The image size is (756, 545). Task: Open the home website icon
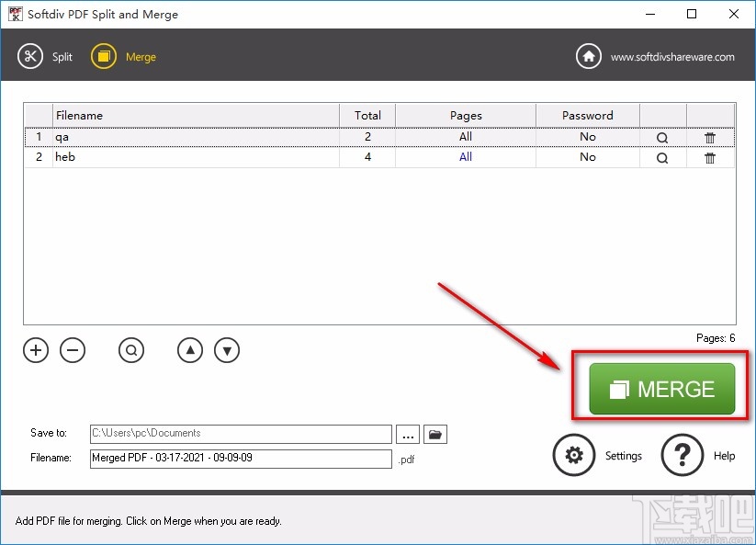coord(588,56)
